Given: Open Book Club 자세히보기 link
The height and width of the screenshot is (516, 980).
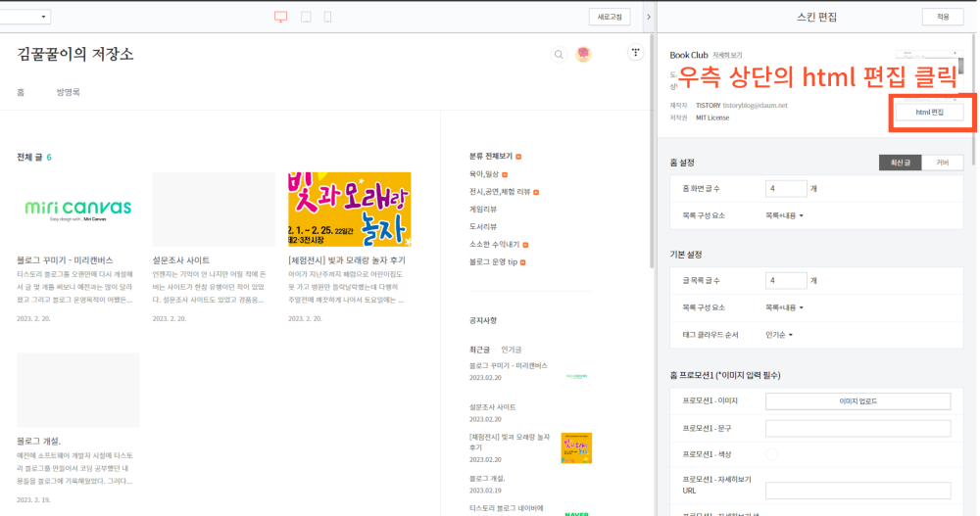Looking at the screenshot, I should click(727, 56).
